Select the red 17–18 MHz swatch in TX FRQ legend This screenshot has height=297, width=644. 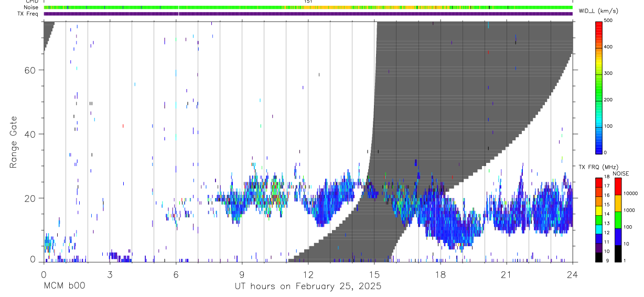pyautogui.click(x=598, y=183)
